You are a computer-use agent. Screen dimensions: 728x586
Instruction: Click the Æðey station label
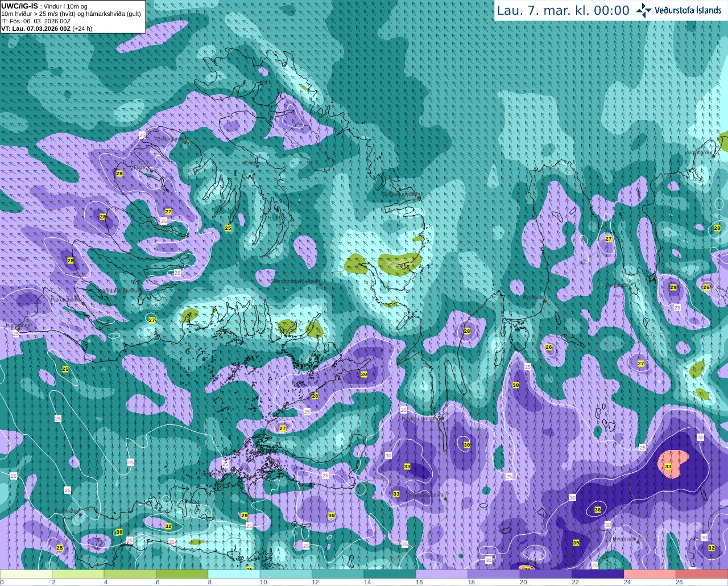coord(250,163)
